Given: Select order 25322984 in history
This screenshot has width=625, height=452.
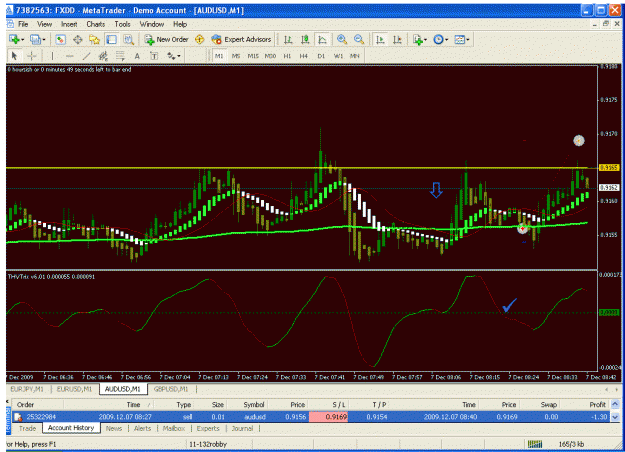Looking at the screenshot, I should click(311, 417).
